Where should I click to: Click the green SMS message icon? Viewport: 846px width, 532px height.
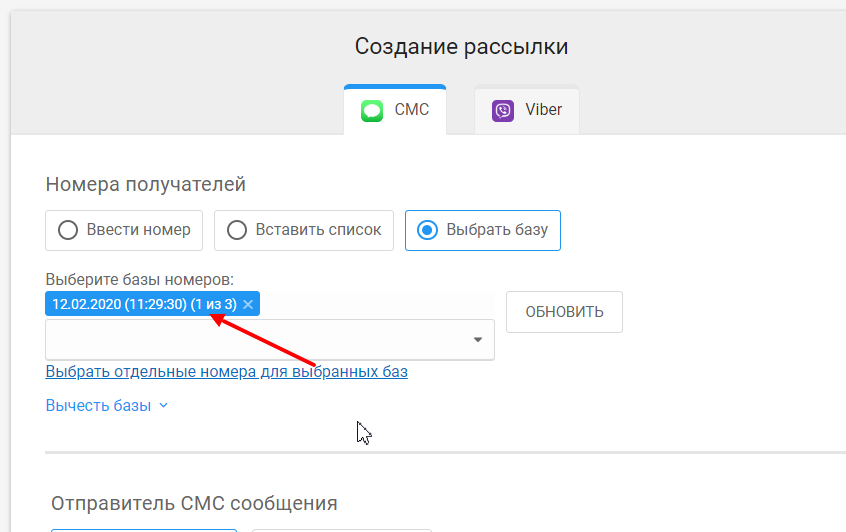point(372,111)
